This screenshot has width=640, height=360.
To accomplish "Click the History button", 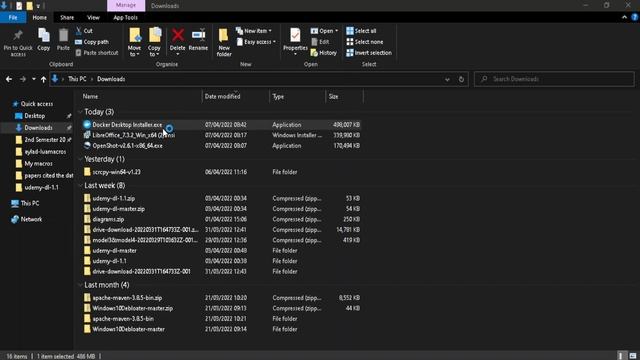I will (x=324, y=53).
